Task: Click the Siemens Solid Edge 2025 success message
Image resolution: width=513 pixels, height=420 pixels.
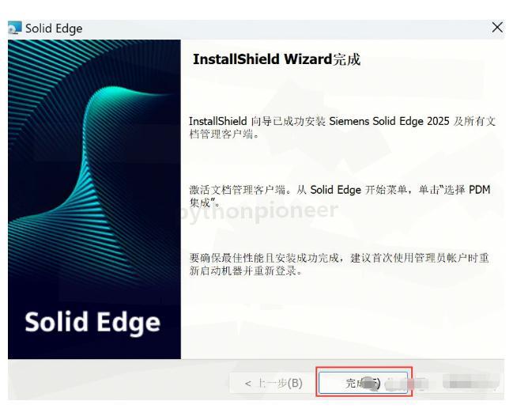Action: (x=342, y=127)
